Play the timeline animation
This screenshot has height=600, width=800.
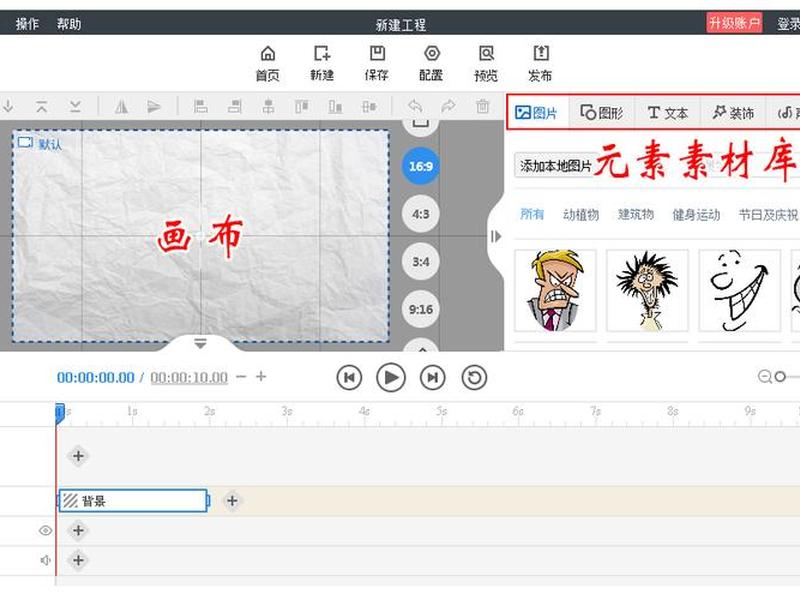tap(391, 378)
